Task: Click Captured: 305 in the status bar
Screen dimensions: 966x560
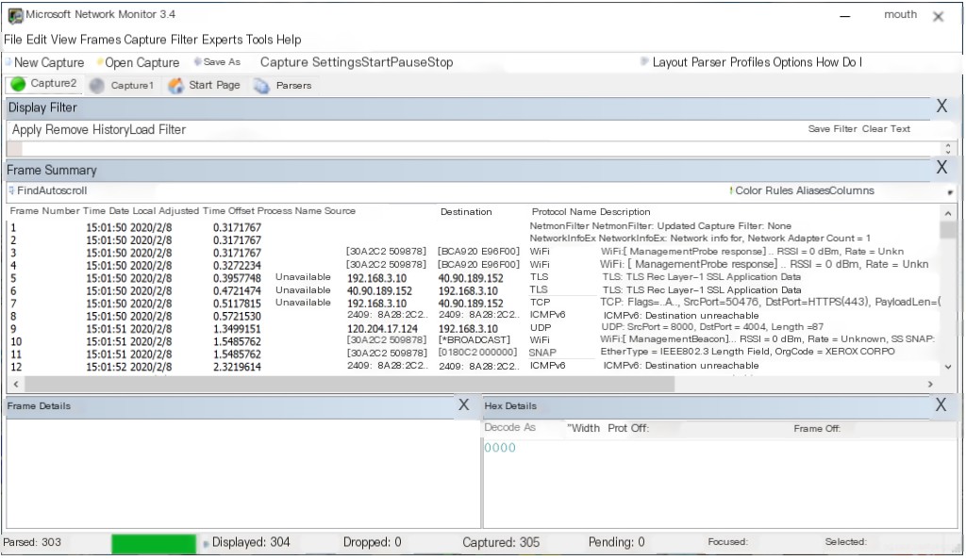Action: (501, 543)
